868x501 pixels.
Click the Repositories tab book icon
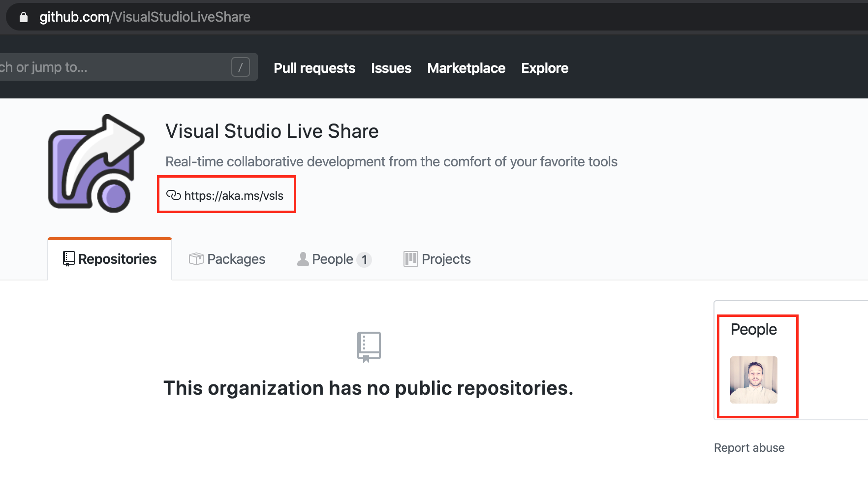coord(69,259)
